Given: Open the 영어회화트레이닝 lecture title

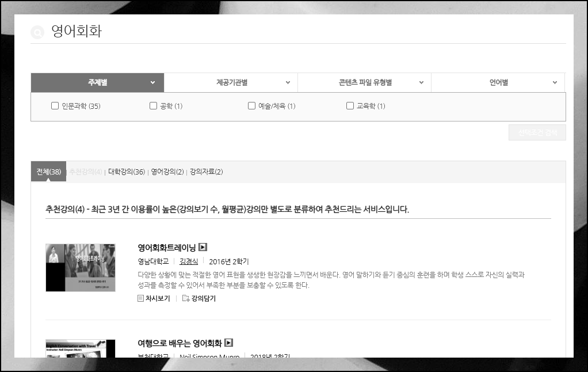Looking at the screenshot, I should click(x=167, y=248).
